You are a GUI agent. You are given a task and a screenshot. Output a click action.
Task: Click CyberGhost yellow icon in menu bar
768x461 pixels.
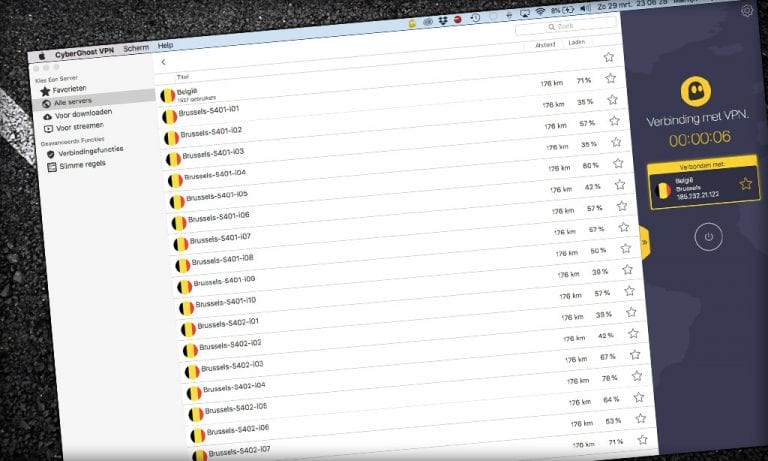[x=412, y=23]
